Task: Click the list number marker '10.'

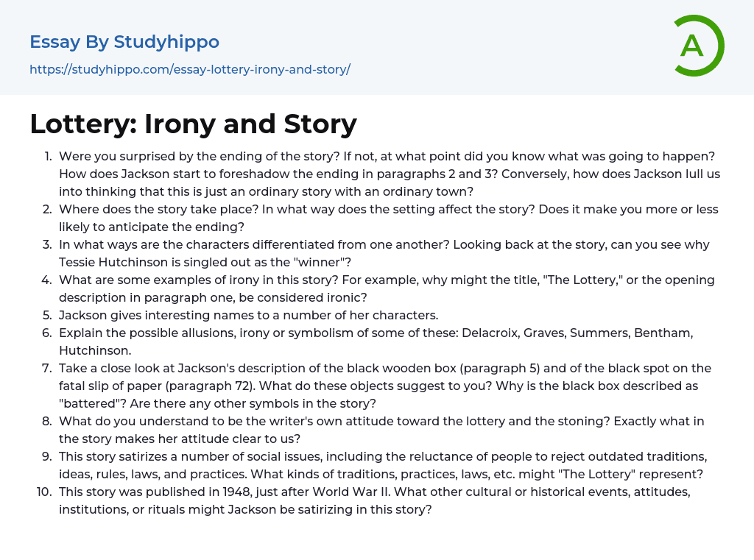Action: (x=44, y=492)
